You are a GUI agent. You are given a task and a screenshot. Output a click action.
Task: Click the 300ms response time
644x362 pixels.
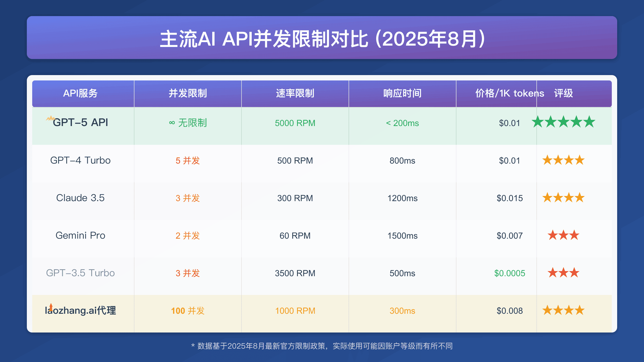point(402,311)
